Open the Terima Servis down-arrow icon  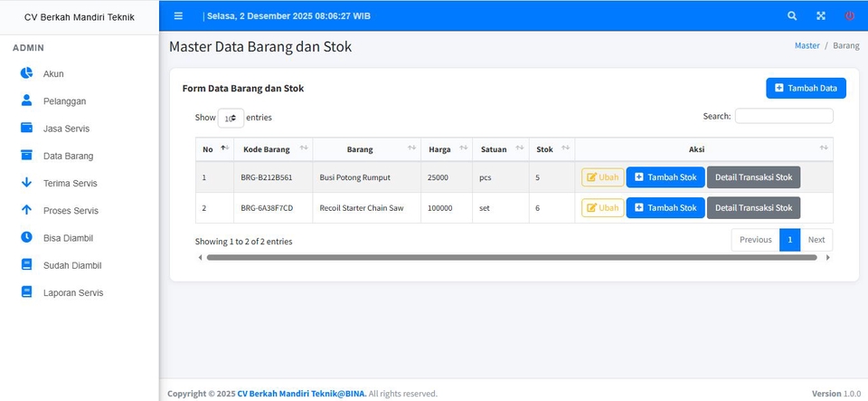26,183
